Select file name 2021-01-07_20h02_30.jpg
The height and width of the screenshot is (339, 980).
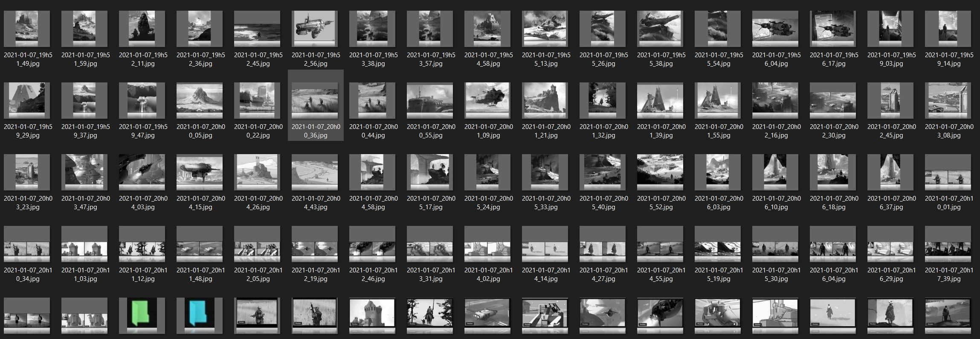point(834,131)
